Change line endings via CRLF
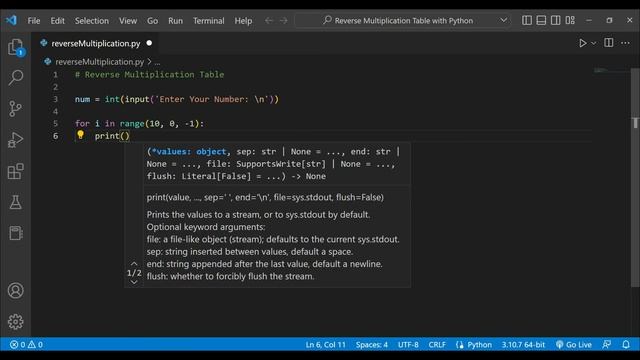This screenshot has height=360, width=640. pyautogui.click(x=437, y=344)
